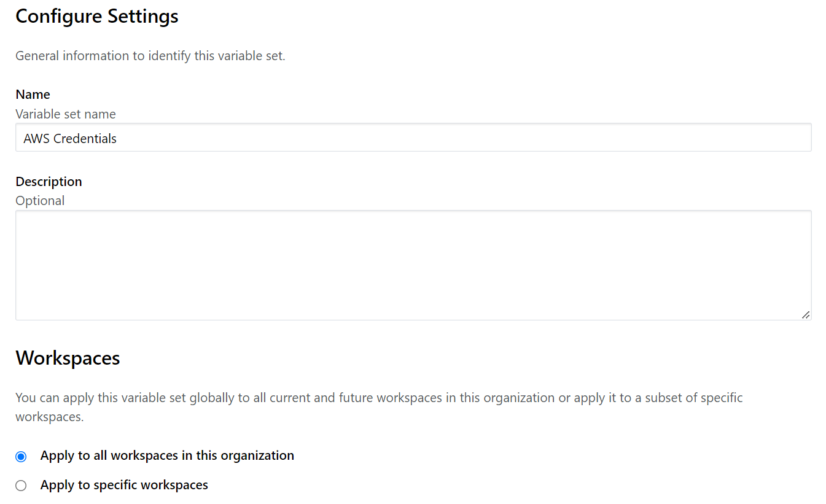The width and height of the screenshot is (826, 504).
Task: Click the lone "workspaces." ending the paragraph
Action: pyautogui.click(x=49, y=417)
